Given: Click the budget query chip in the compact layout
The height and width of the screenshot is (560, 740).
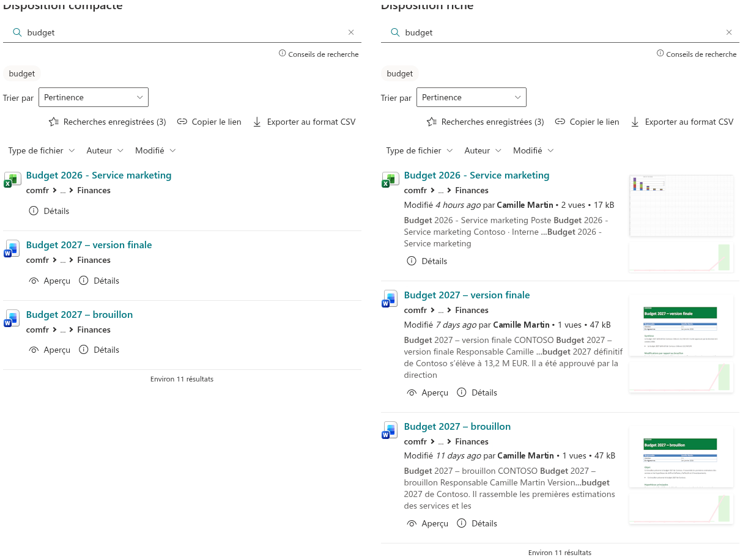Looking at the screenshot, I should (x=22, y=73).
